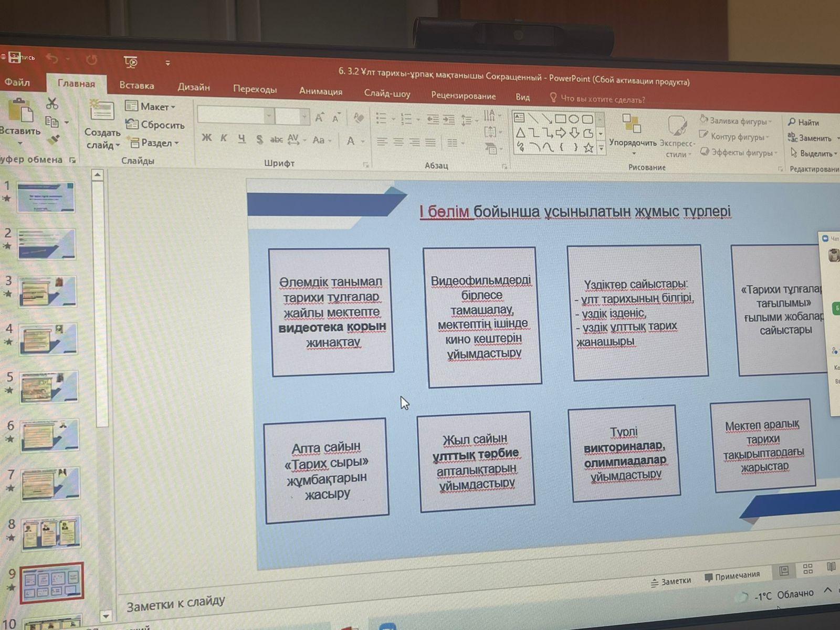Select slide 5 thumbnail in the panel
The width and height of the screenshot is (840, 630).
click(49, 386)
